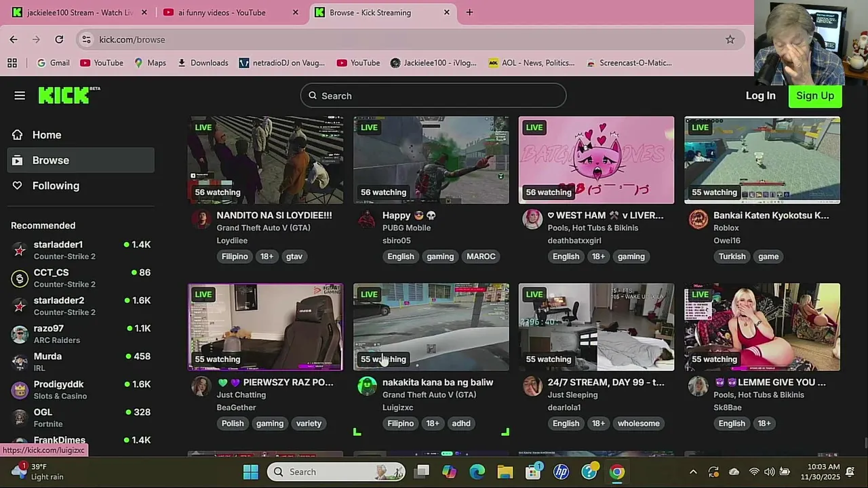Viewport: 868px width, 488px height.
Task: Click the green Sign Up button
Action: click(815, 96)
